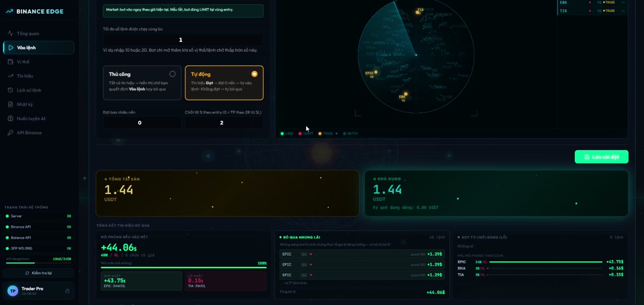Click the SFP WS (198) status row
Viewport: 644px width, 305px height.
38,248
